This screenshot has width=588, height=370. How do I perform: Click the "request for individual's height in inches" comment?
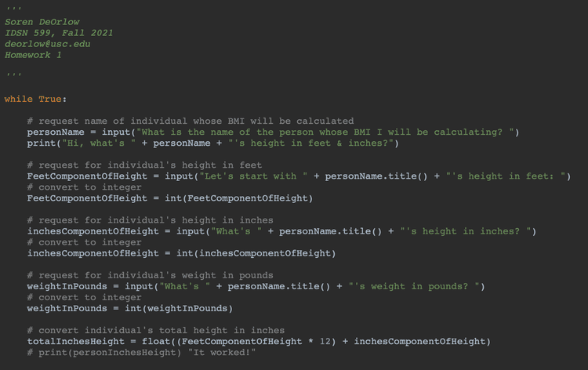click(x=150, y=220)
